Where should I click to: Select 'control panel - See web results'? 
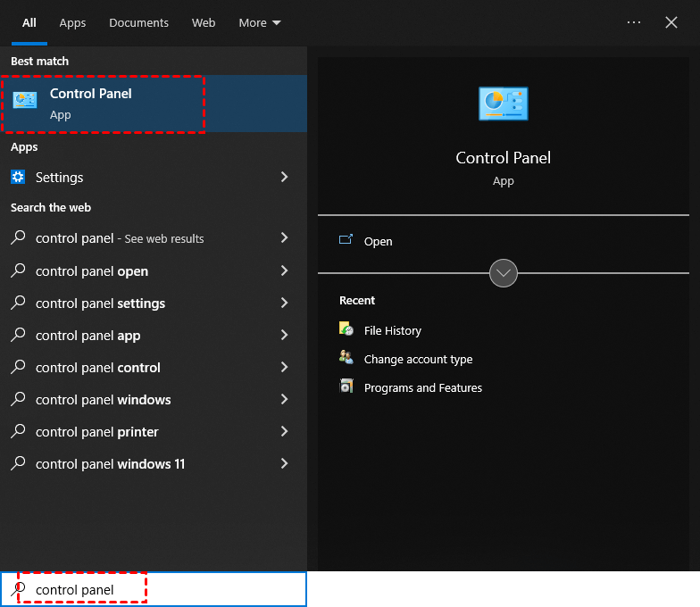click(x=154, y=238)
